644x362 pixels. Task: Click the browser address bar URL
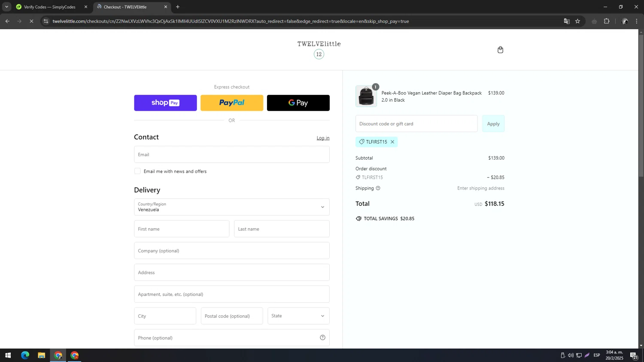click(x=231, y=21)
